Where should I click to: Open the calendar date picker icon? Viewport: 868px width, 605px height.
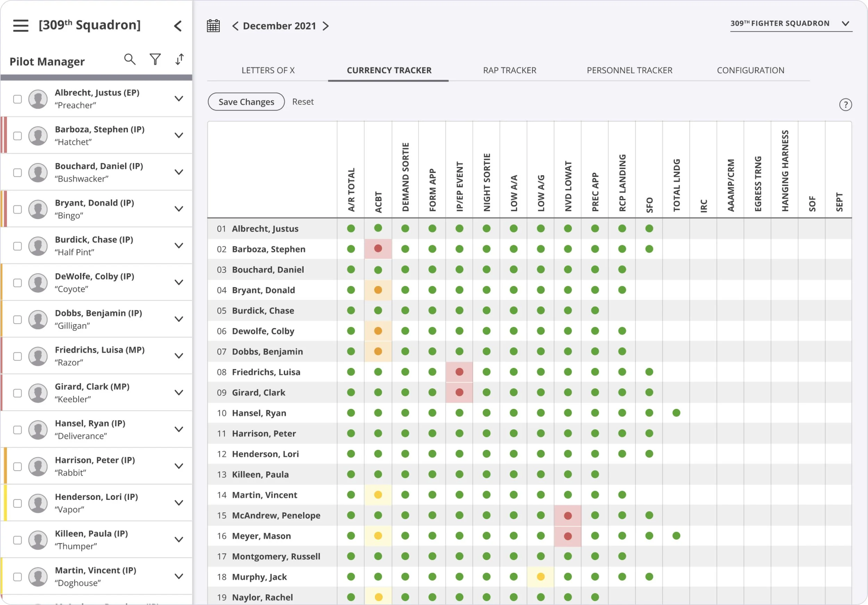[x=213, y=26]
